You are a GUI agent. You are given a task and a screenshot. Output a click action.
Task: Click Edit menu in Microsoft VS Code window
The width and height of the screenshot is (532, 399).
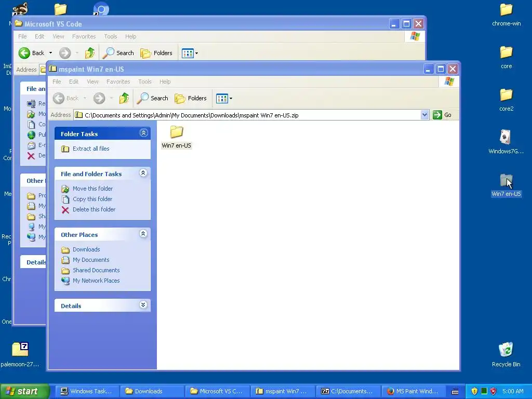[x=39, y=37]
